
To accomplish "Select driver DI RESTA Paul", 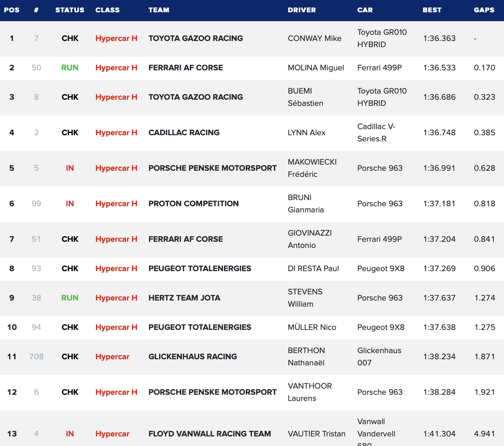I will [313, 268].
